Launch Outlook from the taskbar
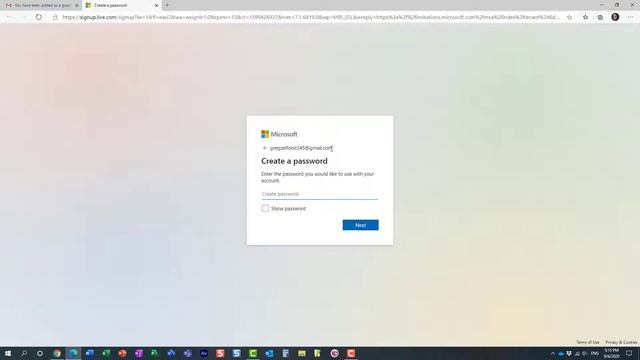Screen dimensions: 640x360 269,353
